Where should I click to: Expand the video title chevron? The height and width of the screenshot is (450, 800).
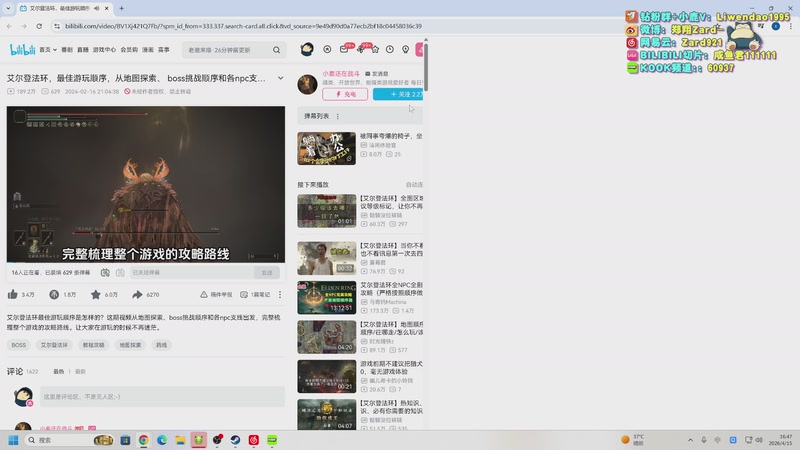coord(281,78)
